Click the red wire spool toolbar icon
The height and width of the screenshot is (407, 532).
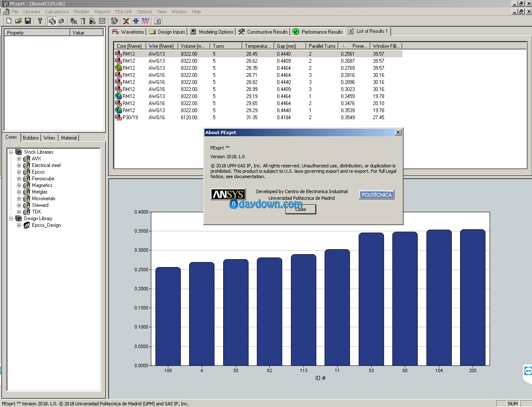92,21
